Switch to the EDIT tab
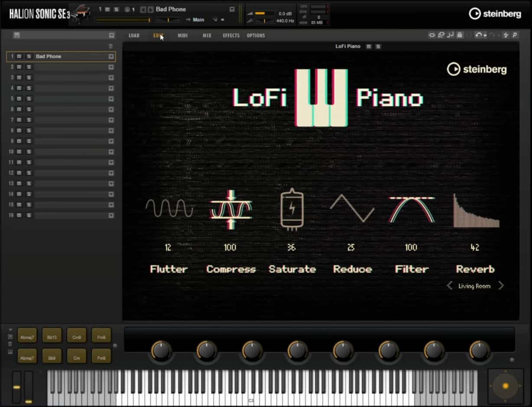 (x=158, y=36)
